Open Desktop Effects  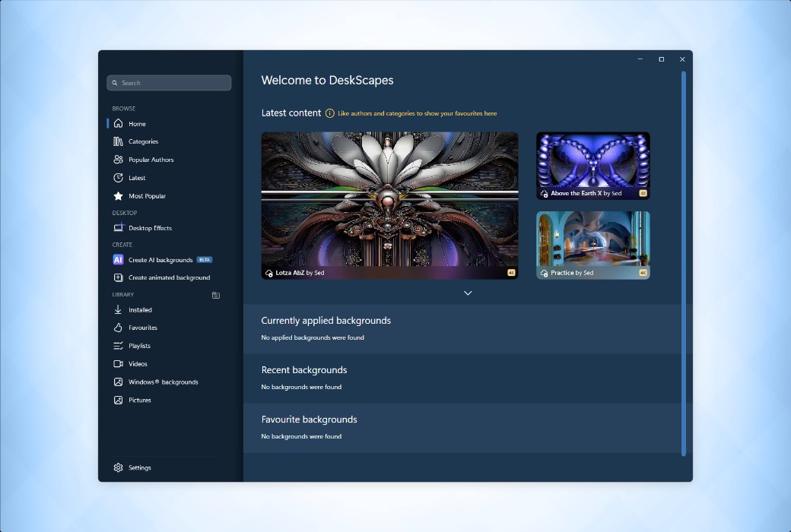(150, 228)
